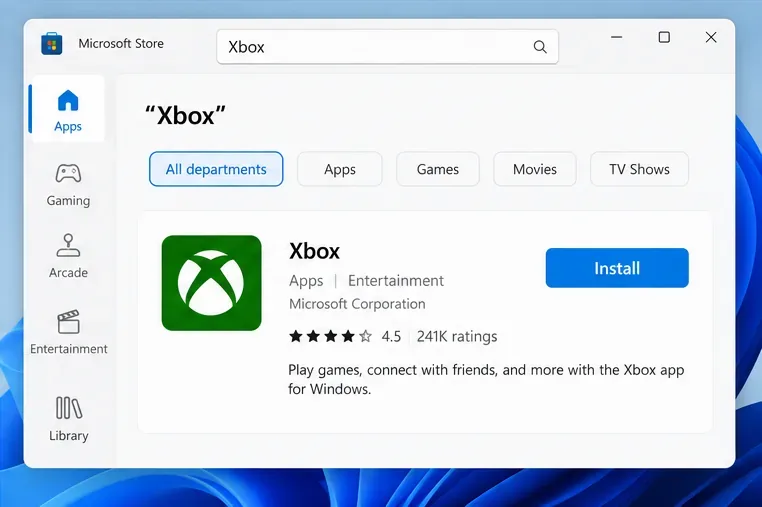Click the star rating of 4.5
The width and height of the screenshot is (762, 507).
click(330, 336)
